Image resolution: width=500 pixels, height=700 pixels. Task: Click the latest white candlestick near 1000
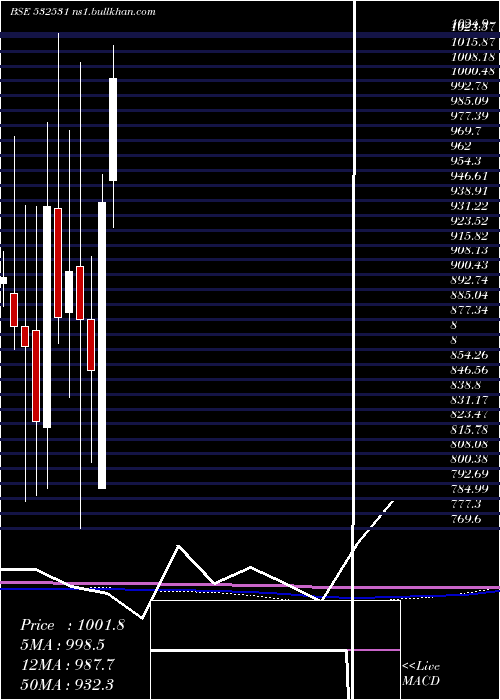click(x=113, y=129)
